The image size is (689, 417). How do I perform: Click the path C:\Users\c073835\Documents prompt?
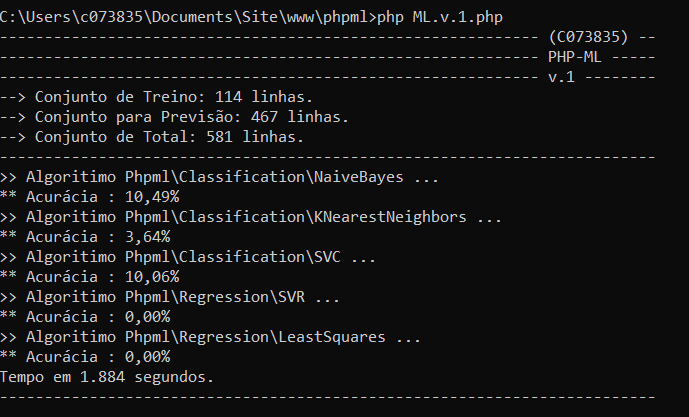pos(188,17)
